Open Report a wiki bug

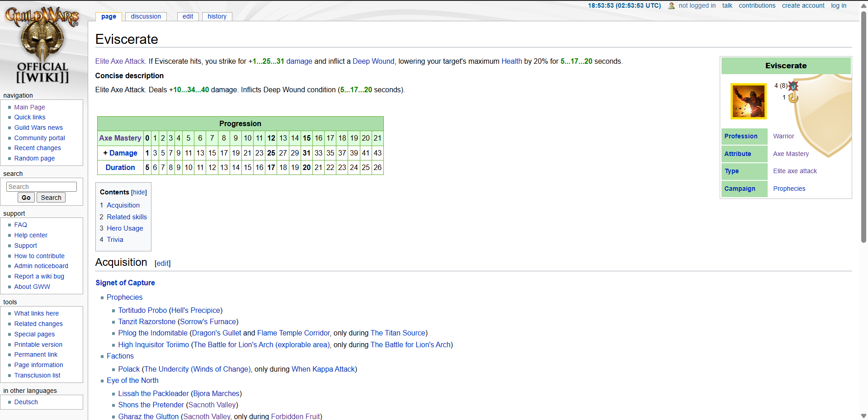pyautogui.click(x=39, y=276)
